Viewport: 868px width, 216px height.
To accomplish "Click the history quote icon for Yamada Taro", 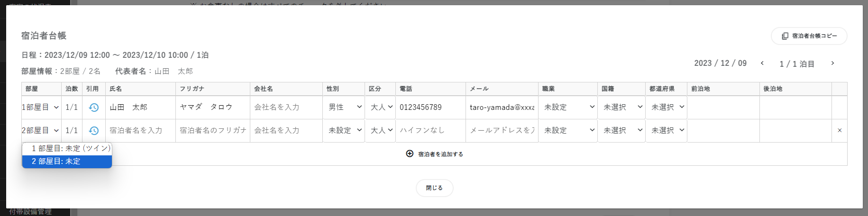I will coord(93,108).
